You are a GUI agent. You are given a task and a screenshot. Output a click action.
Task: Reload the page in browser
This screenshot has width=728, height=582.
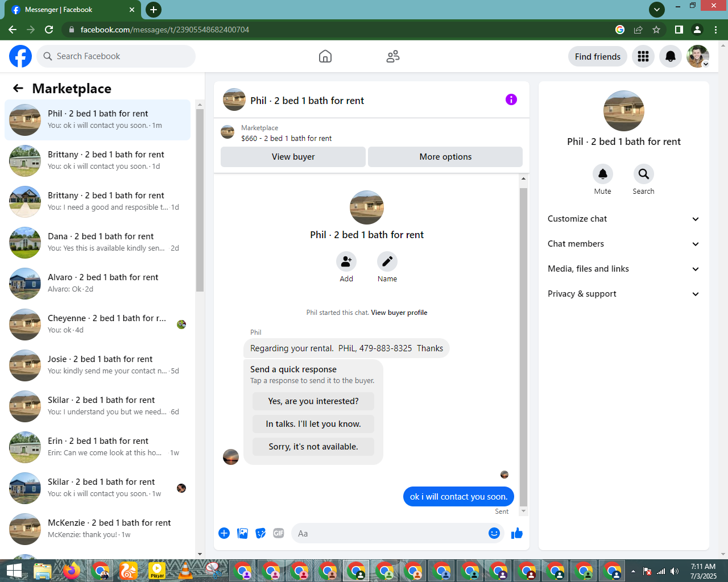coord(49,30)
